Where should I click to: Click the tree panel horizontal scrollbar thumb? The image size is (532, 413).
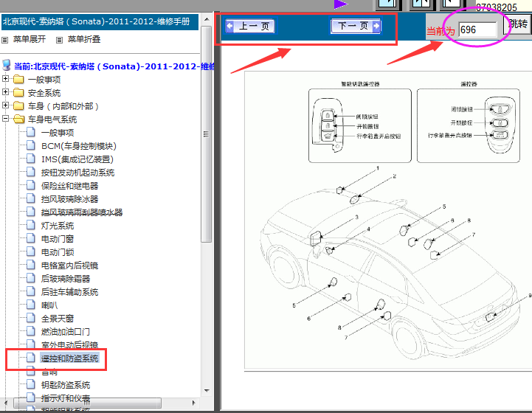tap(87, 403)
